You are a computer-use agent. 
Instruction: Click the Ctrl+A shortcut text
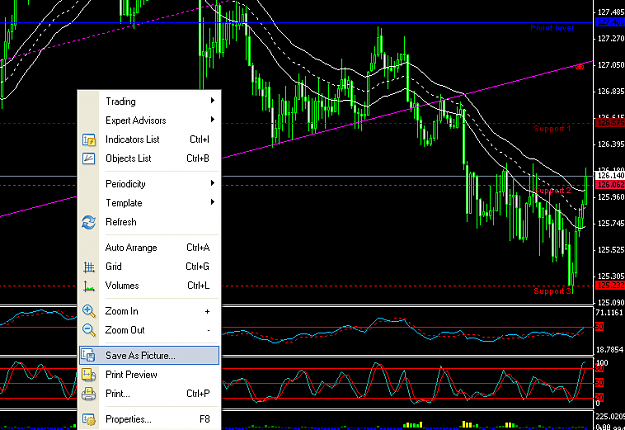198,247
